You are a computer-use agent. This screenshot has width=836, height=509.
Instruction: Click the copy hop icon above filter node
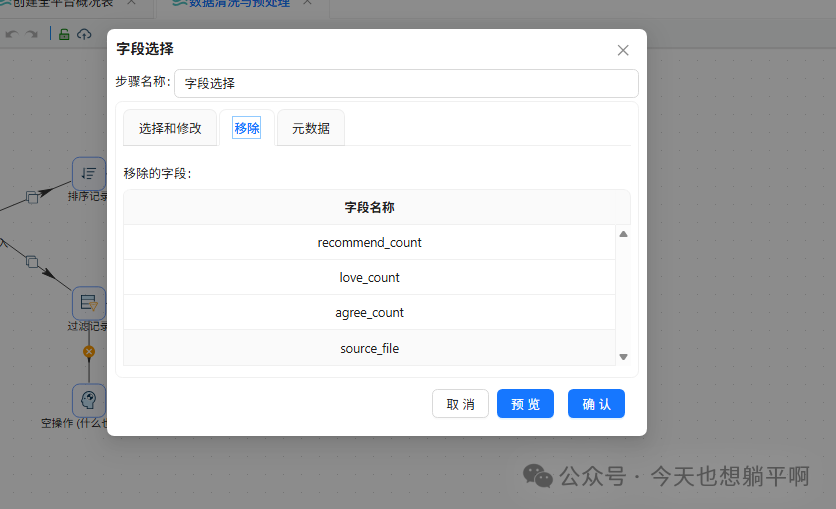pyautogui.click(x=32, y=262)
